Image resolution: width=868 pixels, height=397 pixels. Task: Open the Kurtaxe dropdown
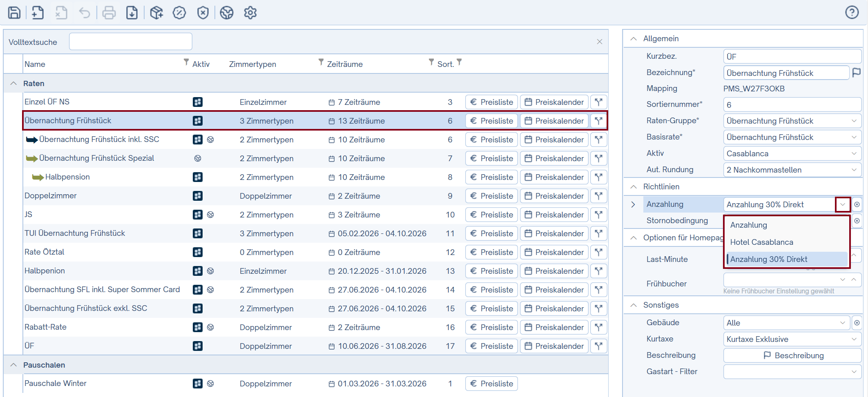(x=854, y=339)
